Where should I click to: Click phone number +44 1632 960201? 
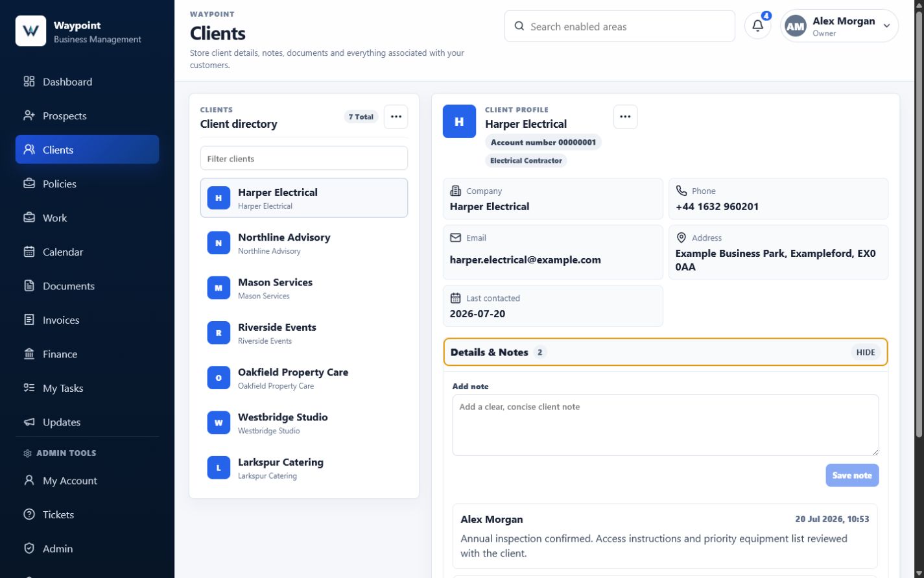[717, 206]
